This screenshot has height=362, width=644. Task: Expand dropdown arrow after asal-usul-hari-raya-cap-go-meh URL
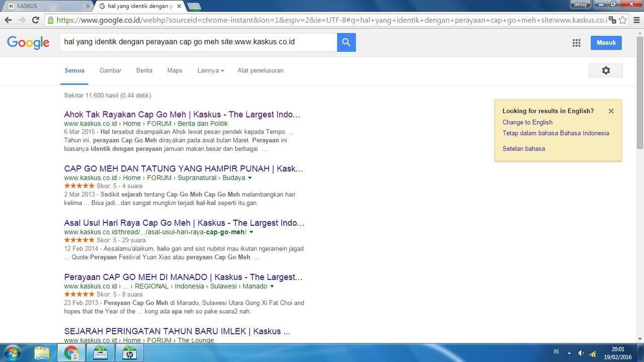pyautogui.click(x=251, y=232)
